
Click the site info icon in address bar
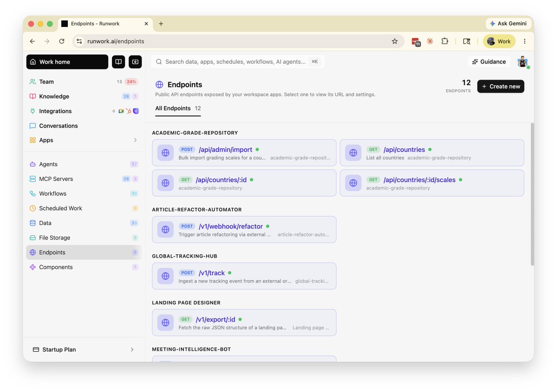(x=79, y=41)
